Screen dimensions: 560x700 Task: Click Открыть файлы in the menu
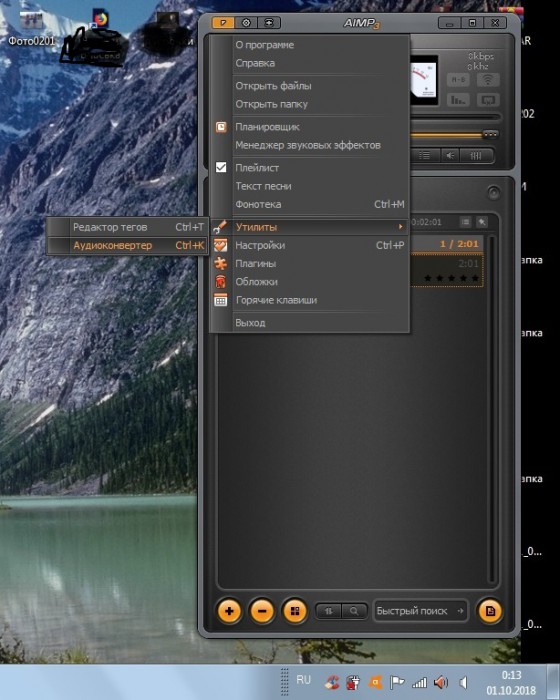(274, 86)
